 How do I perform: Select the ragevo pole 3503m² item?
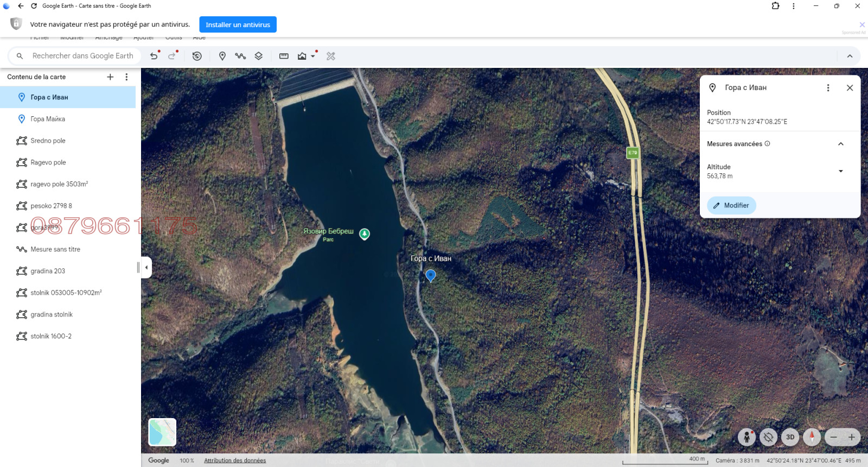(68, 184)
